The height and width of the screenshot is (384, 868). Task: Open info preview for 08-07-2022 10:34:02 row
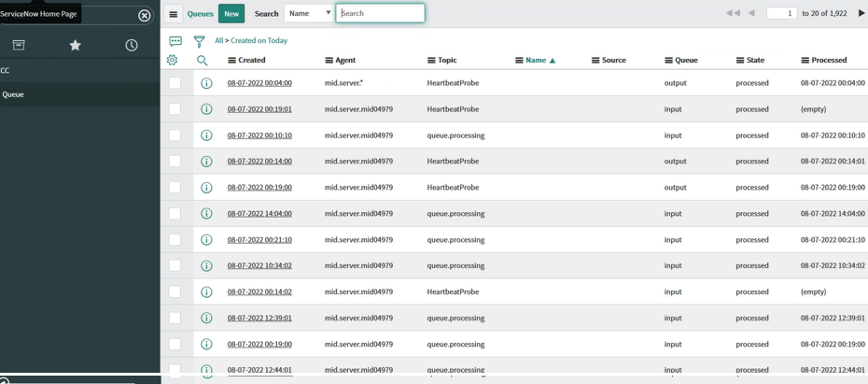[x=206, y=265]
